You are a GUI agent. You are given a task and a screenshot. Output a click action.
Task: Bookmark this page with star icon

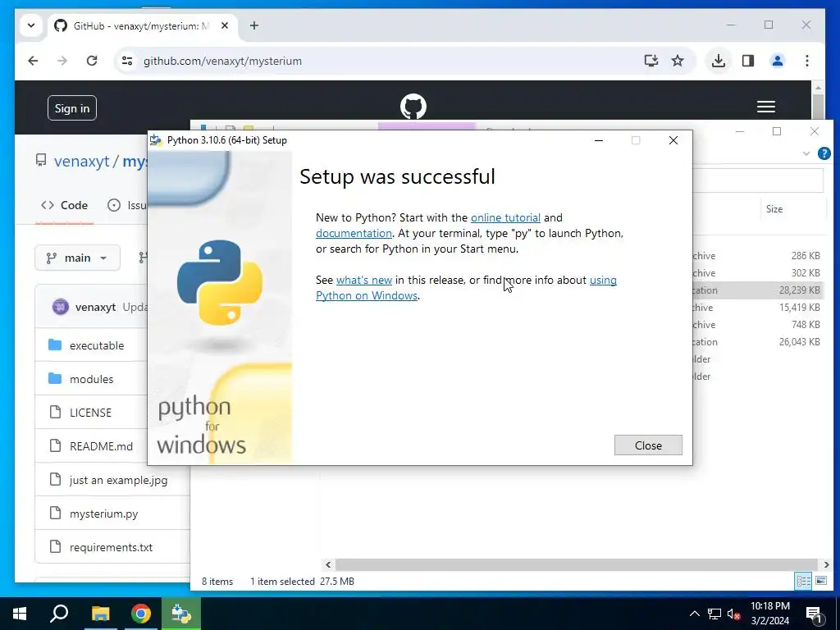(x=678, y=61)
